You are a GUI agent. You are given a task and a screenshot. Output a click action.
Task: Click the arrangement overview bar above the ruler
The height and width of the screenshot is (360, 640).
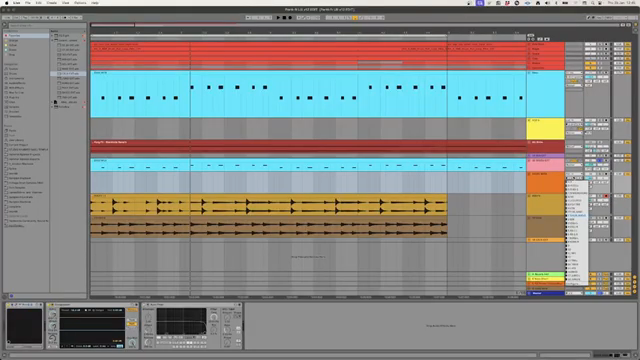(x=355, y=25)
